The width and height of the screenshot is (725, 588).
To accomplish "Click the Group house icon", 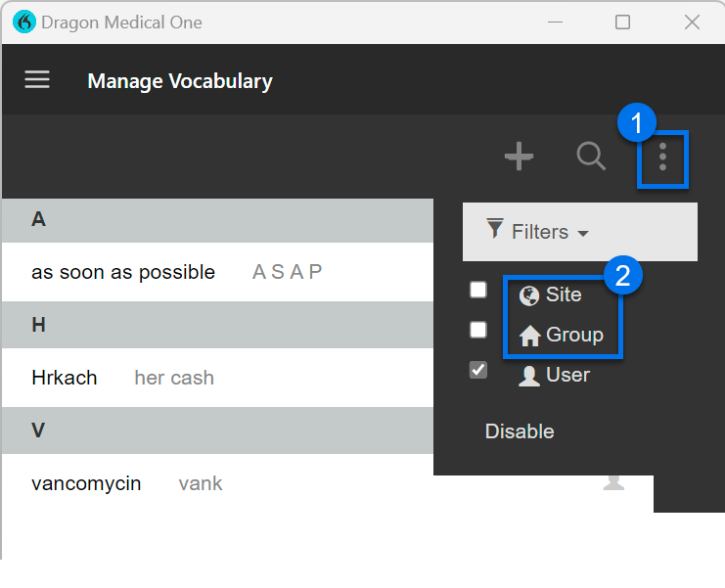I will coord(529,336).
